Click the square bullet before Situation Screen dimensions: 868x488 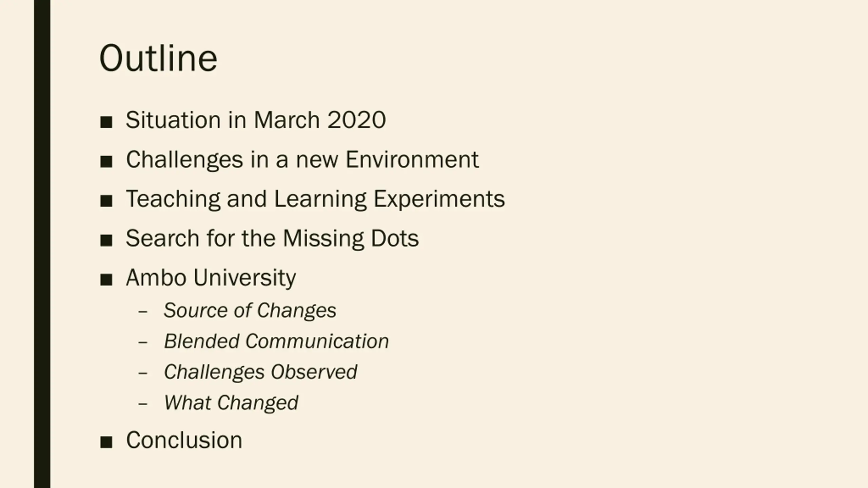(106, 122)
